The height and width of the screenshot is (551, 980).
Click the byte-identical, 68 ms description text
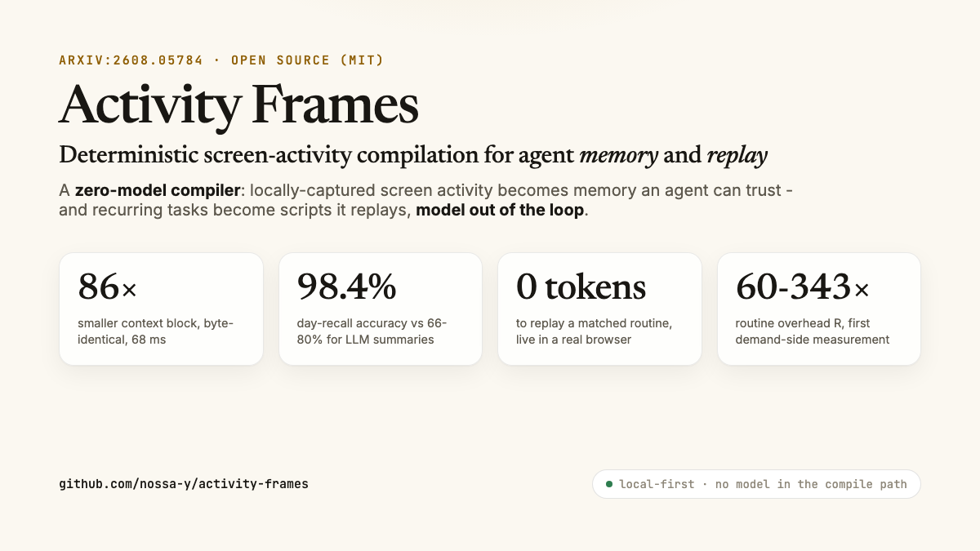[156, 331]
